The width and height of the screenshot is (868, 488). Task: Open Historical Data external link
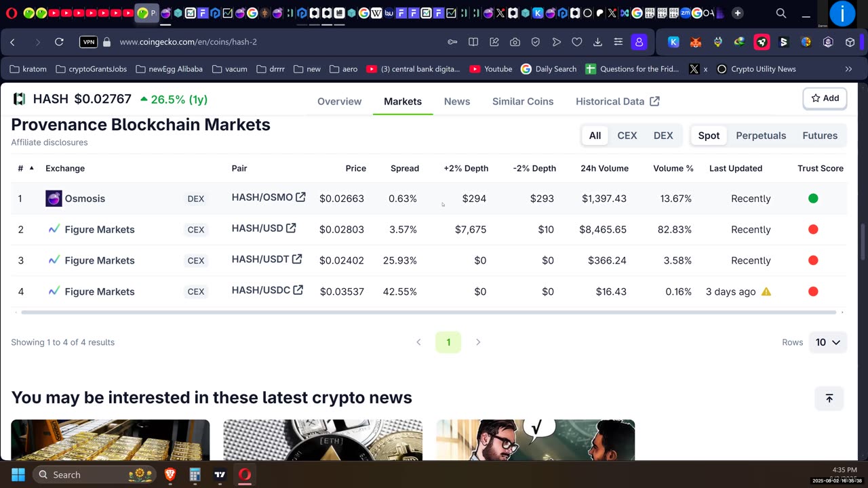point(617,101)
